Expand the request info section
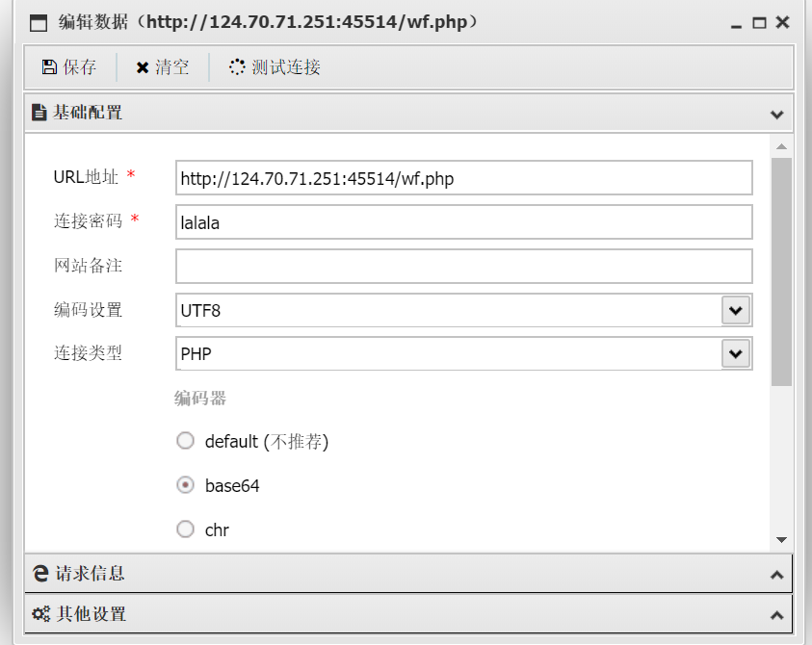The width and height of the screenshot is (812, 645). pyautogui.click(x=776, y=575)
